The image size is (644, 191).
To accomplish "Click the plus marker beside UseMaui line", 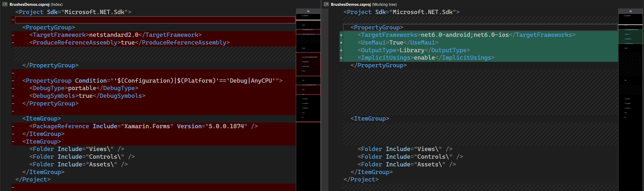I will (x=341, y=43).
